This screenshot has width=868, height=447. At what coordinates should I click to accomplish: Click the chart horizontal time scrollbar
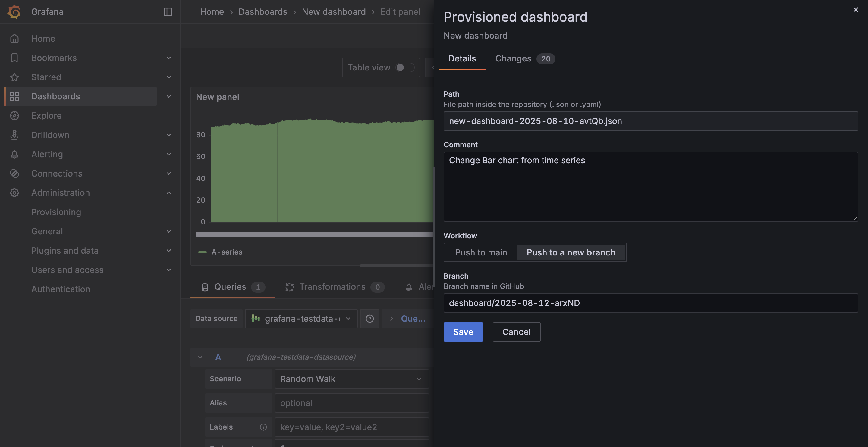(314, 234)
